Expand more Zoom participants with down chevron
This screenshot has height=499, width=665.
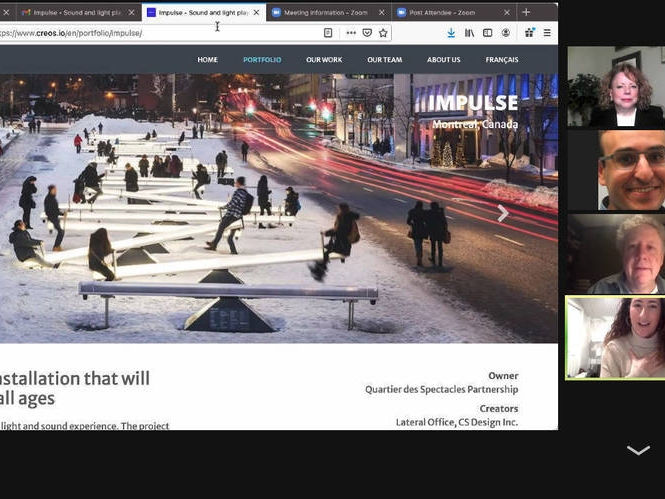coord(638,450)
